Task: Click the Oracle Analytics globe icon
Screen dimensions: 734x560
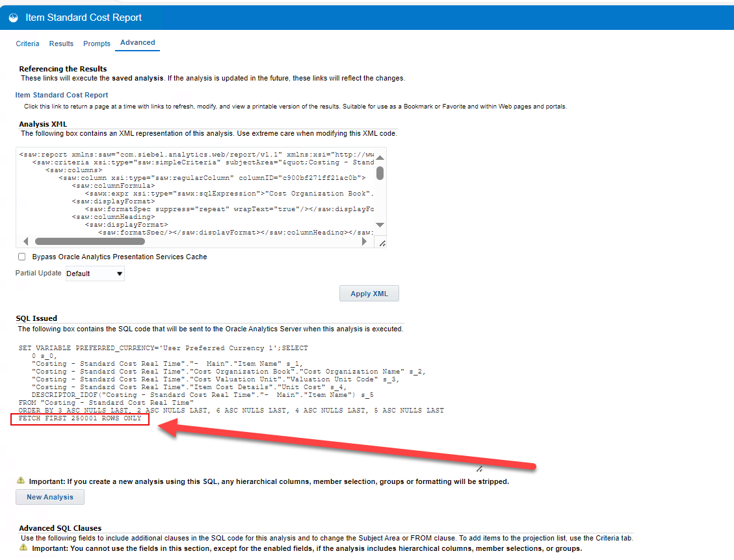Action: tap(13, 18)
